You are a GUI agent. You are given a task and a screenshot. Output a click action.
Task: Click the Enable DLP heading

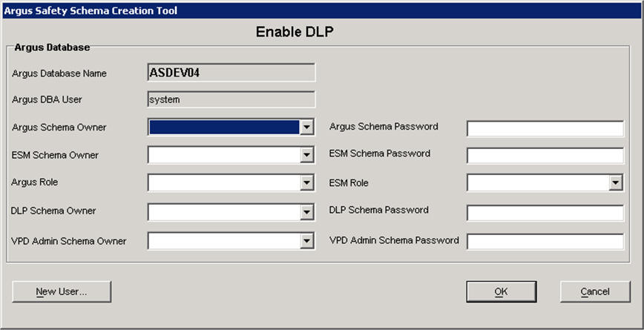[295, 32]
